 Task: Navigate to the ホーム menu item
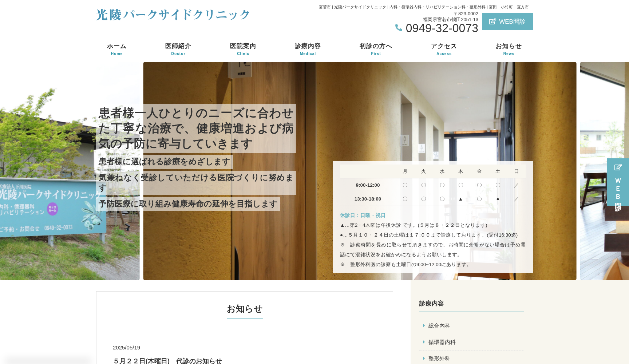[x=116, y=49]
